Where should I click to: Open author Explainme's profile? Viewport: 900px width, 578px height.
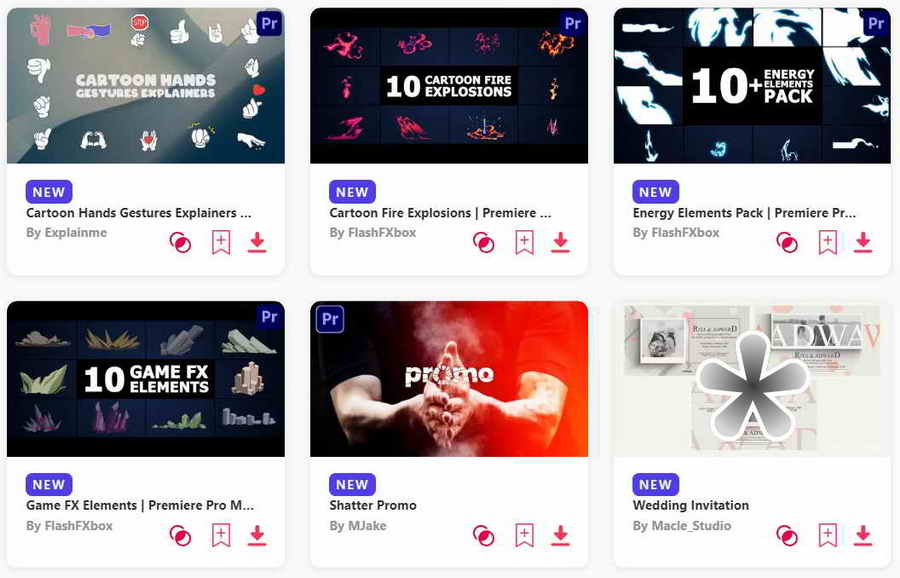(67, 232)
